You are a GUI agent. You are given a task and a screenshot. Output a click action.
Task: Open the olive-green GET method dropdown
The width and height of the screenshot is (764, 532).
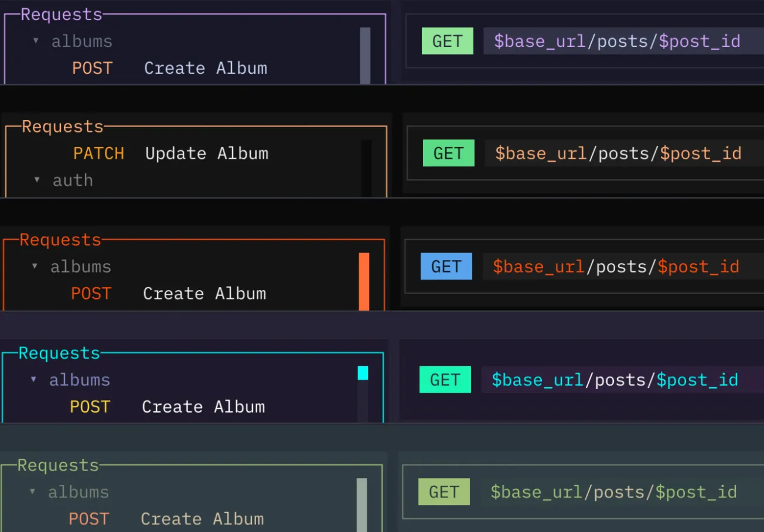[444, 492]
